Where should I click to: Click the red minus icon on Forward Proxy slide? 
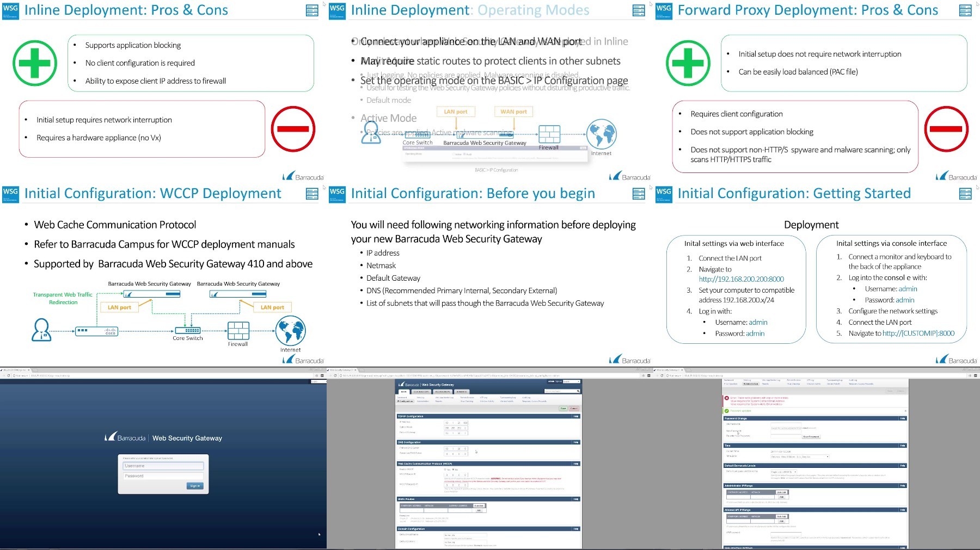(x=946, y=129)
